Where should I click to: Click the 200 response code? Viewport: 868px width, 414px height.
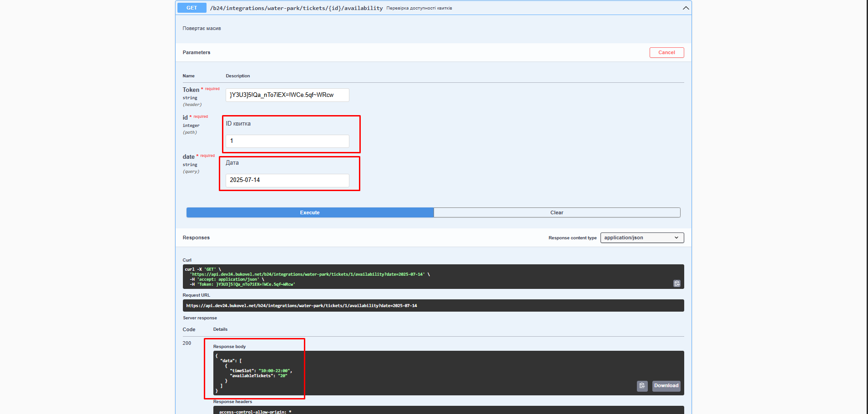(x=187, y=343)
